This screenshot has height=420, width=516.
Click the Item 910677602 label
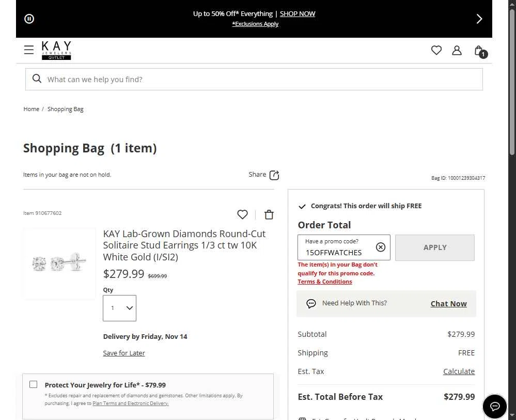click(42, 213)
